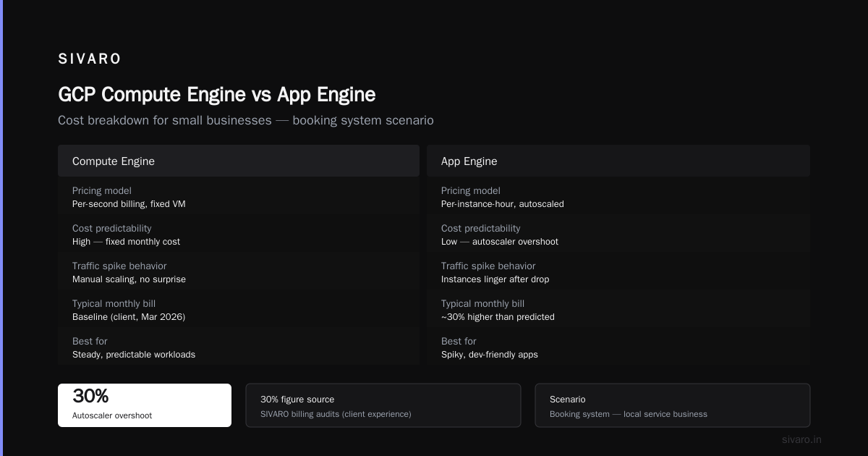Click 'Steady, predictable workloads' value
The image size is (868, 456).
[x=134, y=355]
